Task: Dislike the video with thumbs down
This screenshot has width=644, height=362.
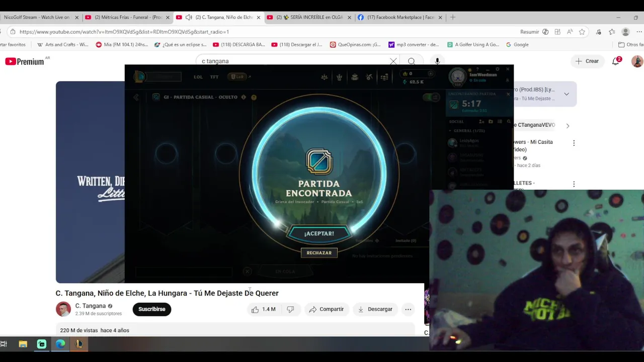Action: coord(290,309)
